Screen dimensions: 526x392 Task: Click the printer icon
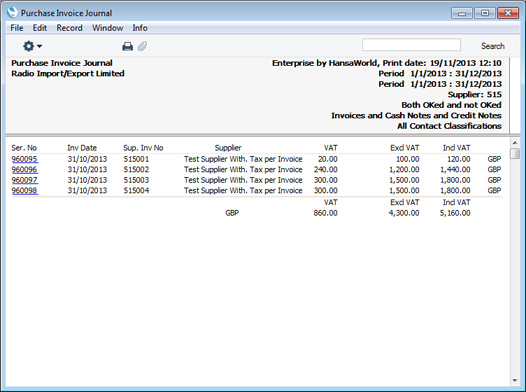click(x=127, y=46)
